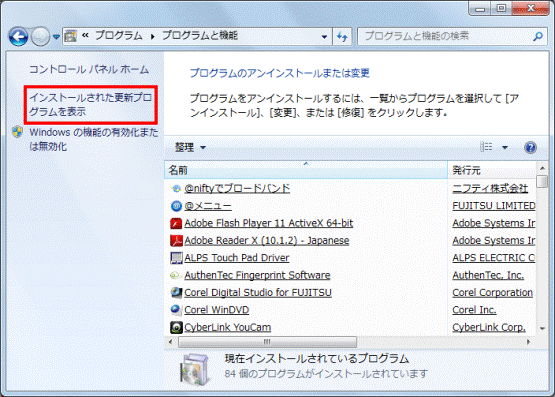
Task: Expand the address bar history dropdown
Action: [x=324, y=36]
